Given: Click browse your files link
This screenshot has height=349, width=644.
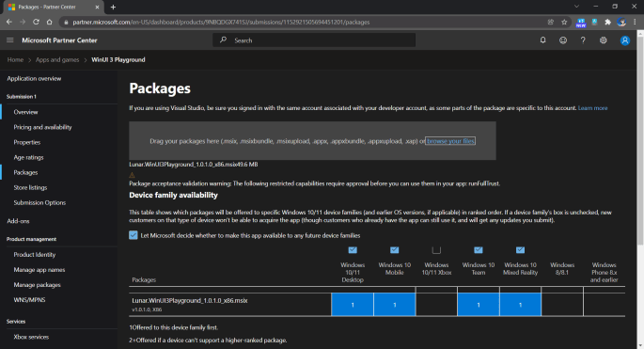Looking at the screenshot, I should (x=450, y=141).
